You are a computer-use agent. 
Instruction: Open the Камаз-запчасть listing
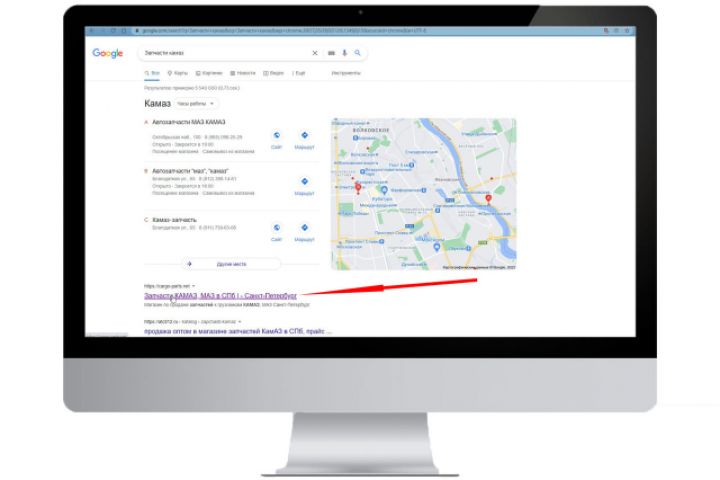(x=174, y=220)
